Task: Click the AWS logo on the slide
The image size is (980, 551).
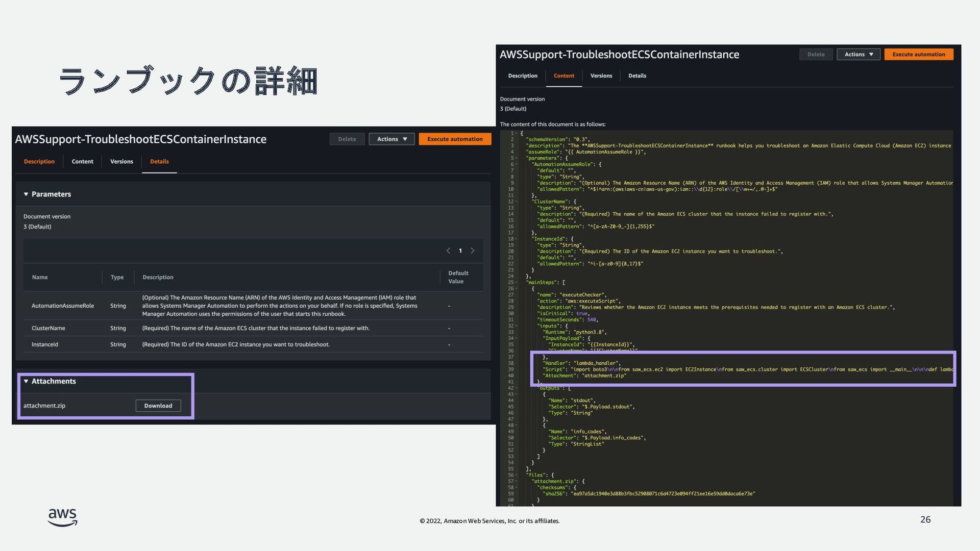Action: click(x=62, y=517)
